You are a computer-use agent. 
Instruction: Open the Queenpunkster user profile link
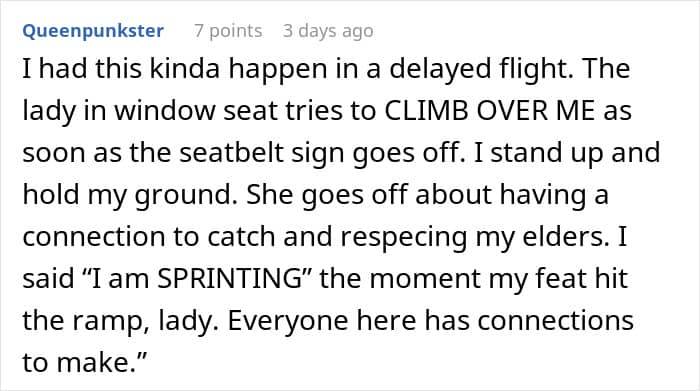pyautogui.click(x=93, y=31)
